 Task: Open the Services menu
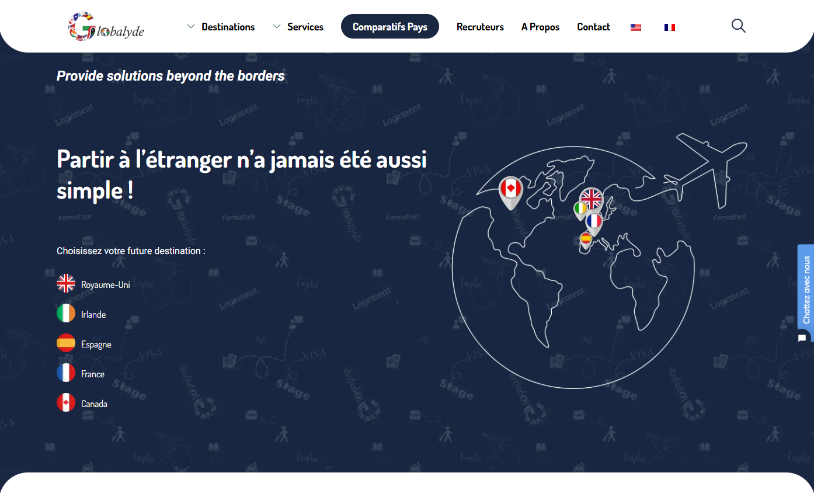click(x=305, y=27)
